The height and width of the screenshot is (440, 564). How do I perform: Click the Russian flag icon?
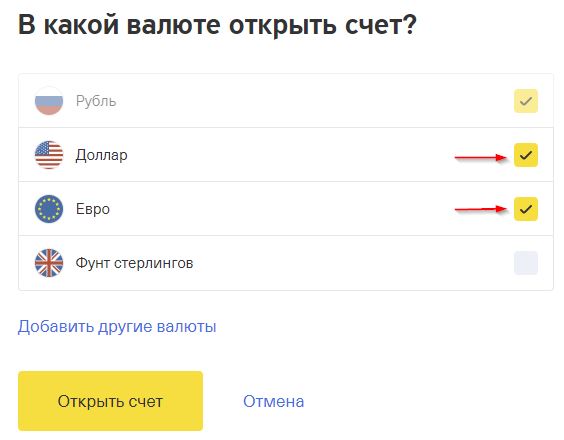tap(49, 101)
